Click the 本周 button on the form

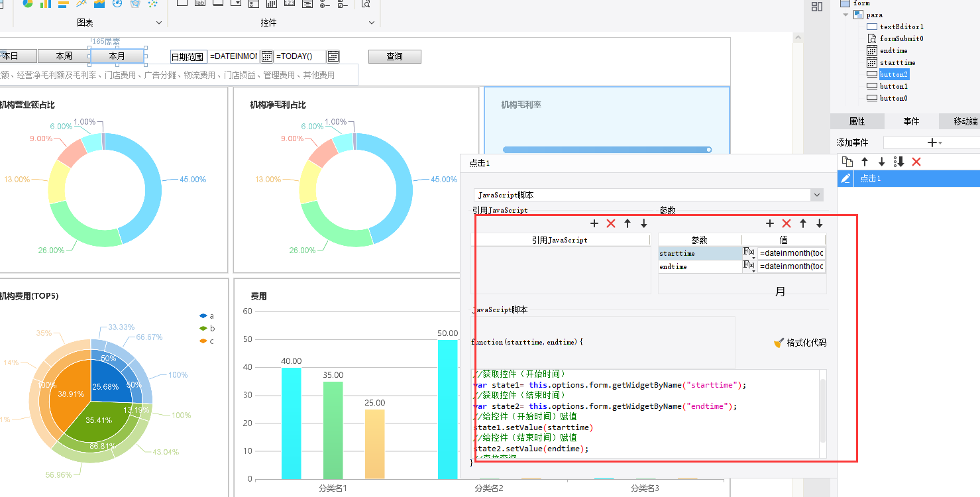pos(64,56)
